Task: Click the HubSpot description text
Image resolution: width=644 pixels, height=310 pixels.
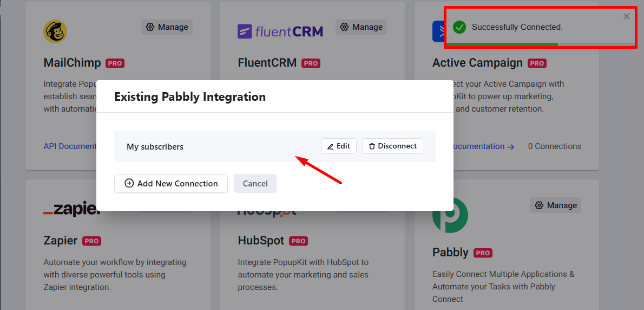Action: pyautogui.click(x=304, y=275)
